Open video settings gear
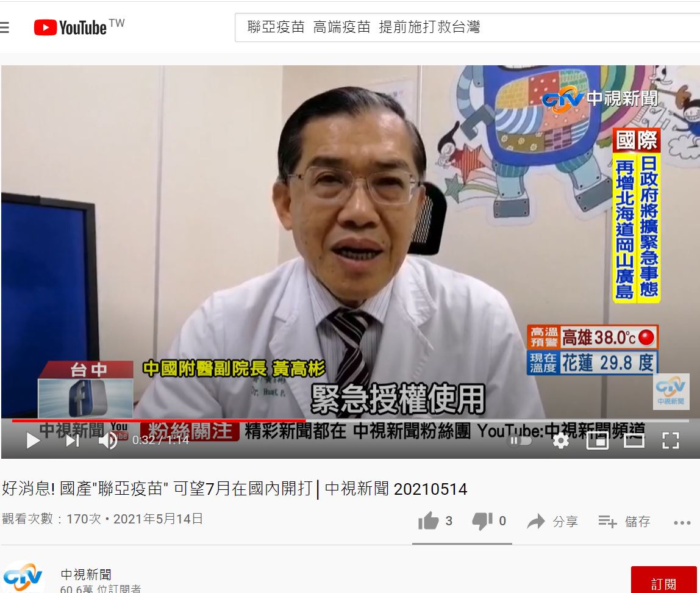The width and height of the screenshot is (700, 593). coord(561,440)
